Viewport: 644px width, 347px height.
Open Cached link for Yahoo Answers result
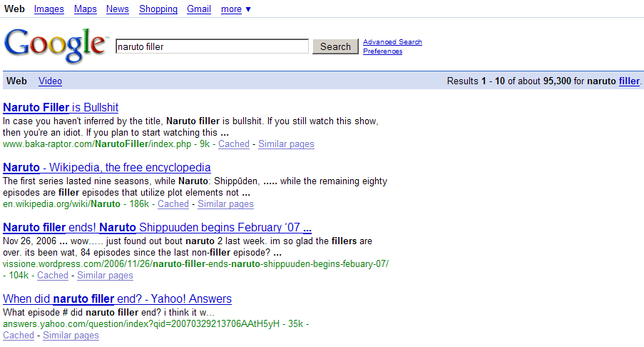click(x=19, y=336)
